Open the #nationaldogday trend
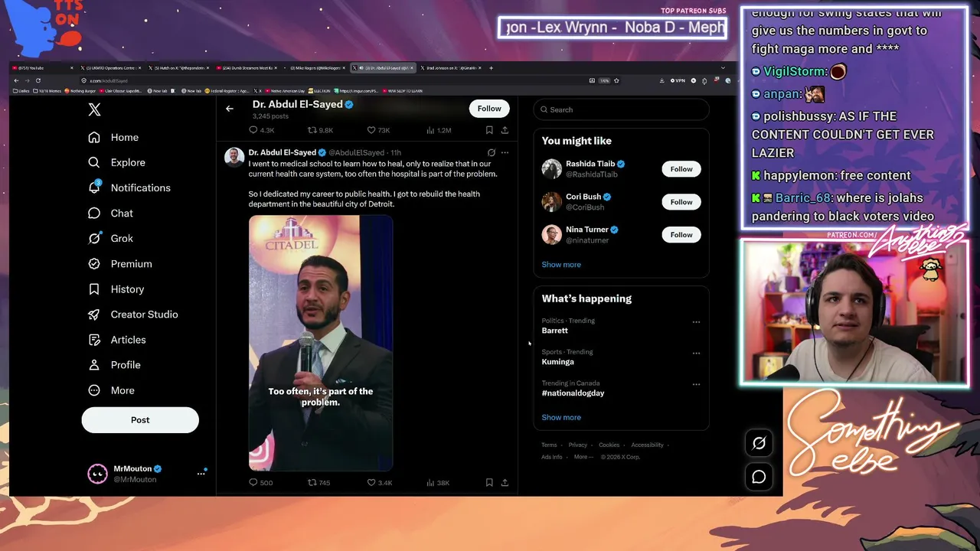The image size is (980, 551). pyautogui.click(x=573, y=393)
